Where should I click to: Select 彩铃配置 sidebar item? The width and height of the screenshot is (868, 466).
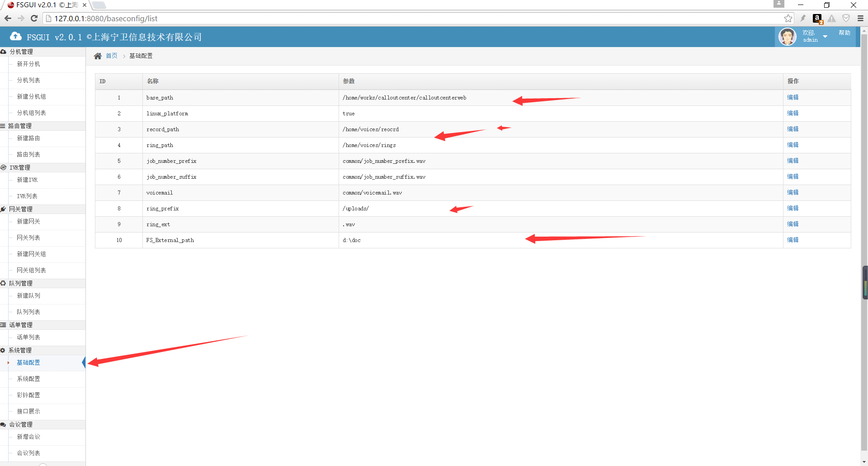[28, 395]
